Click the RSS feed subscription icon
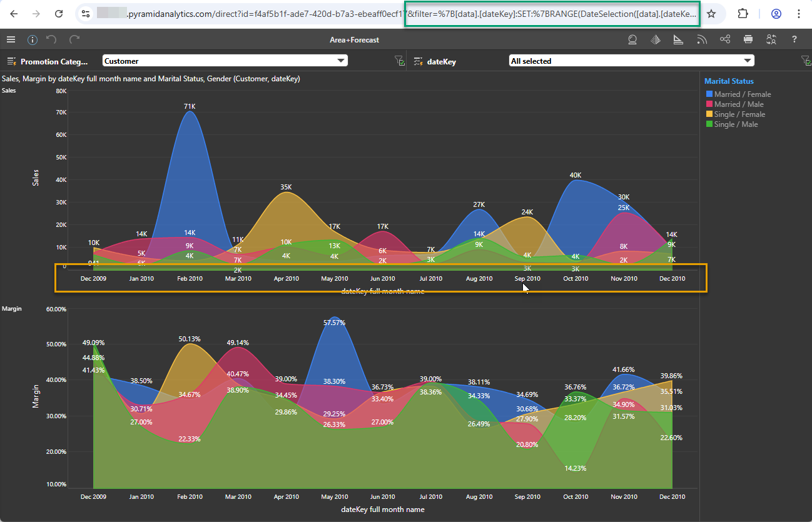The image size is (812, 522). (x=702, y=39)
